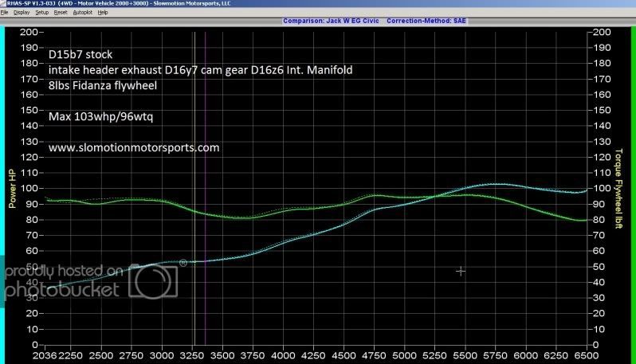Open the Autoplot menu
The height and width of the screenshot is (364, 636).
point(82,14)
